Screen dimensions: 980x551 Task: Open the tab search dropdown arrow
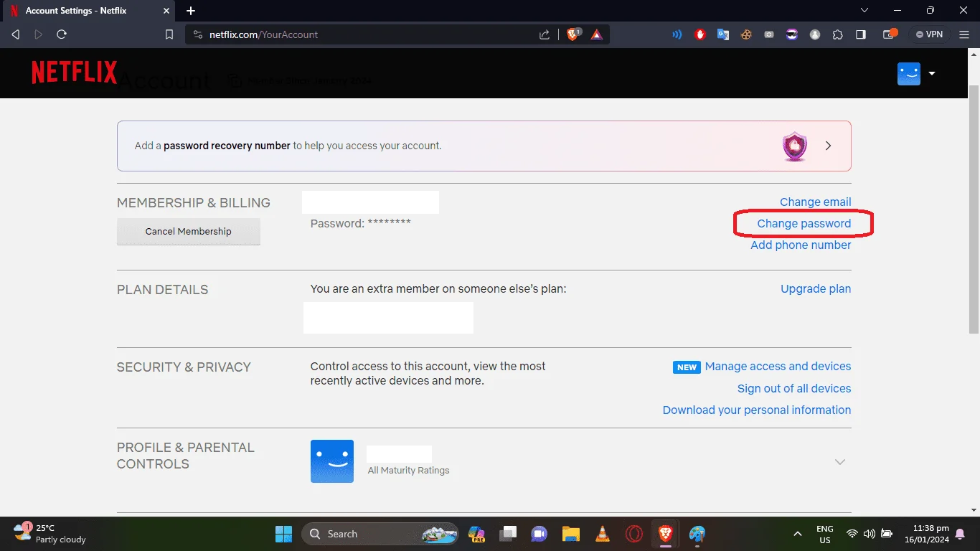(864, 10)
